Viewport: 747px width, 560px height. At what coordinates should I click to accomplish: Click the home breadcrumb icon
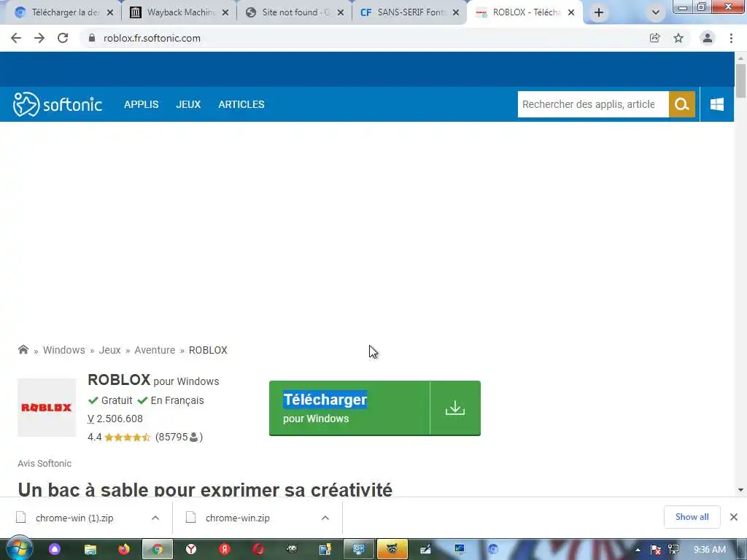[x=23, y=349]
